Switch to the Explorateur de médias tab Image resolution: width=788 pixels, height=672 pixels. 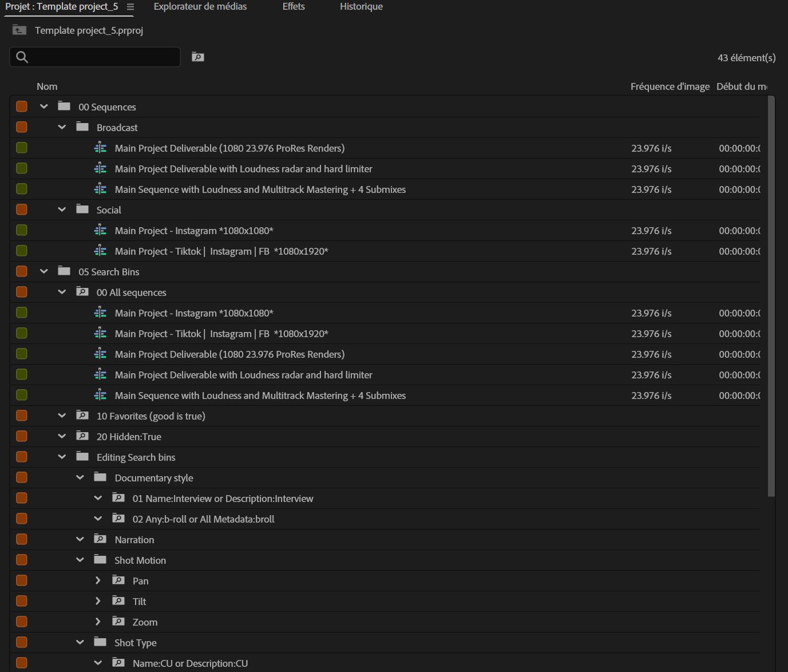coord(200,7)
